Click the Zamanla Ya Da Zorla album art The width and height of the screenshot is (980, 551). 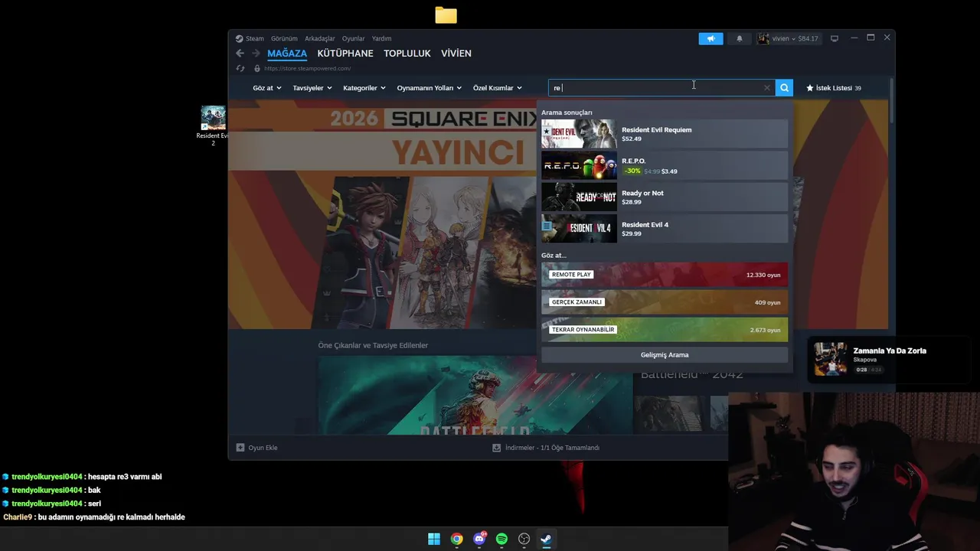(830, 359)
